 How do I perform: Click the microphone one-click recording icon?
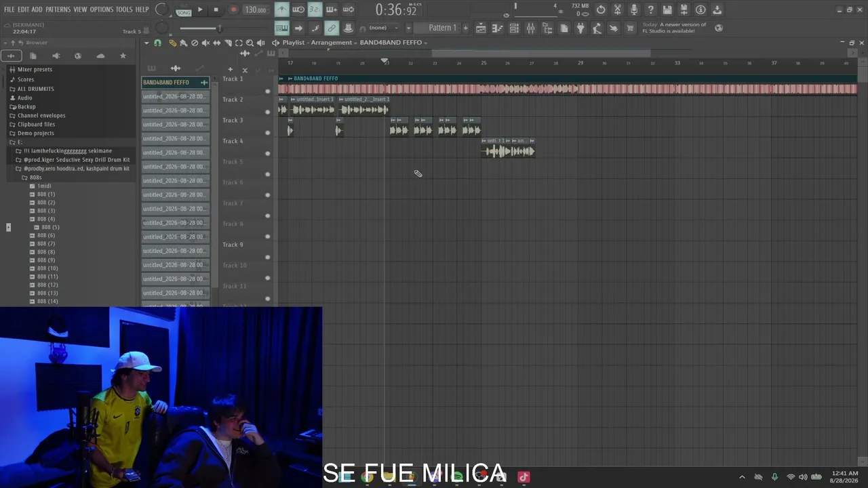(x=634, y=9)
